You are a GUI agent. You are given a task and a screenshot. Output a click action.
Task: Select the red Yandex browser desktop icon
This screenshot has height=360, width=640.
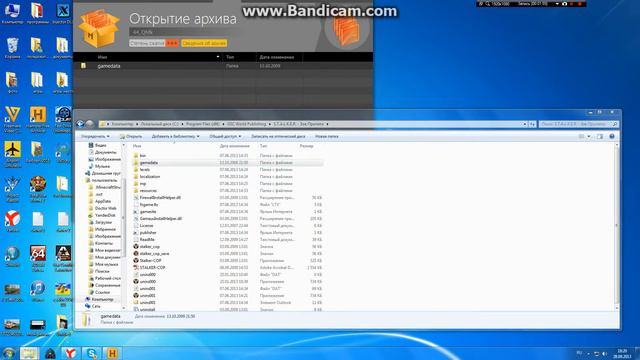coord(12,221)
